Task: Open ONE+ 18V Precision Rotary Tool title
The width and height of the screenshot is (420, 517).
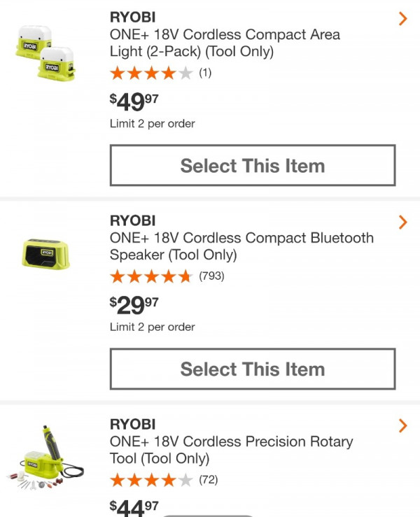Action: (x=231, y=450)
